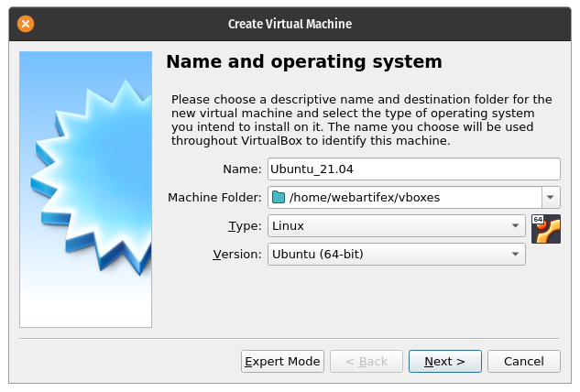Screen dimensions: 580x392
Task: Click the "Type:" label
Action: [245, 225]
